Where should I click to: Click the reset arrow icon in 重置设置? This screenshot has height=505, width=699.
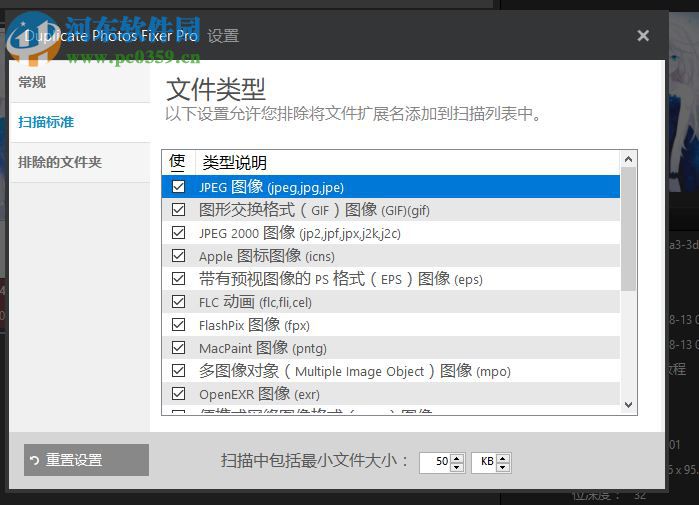(34, 460)
